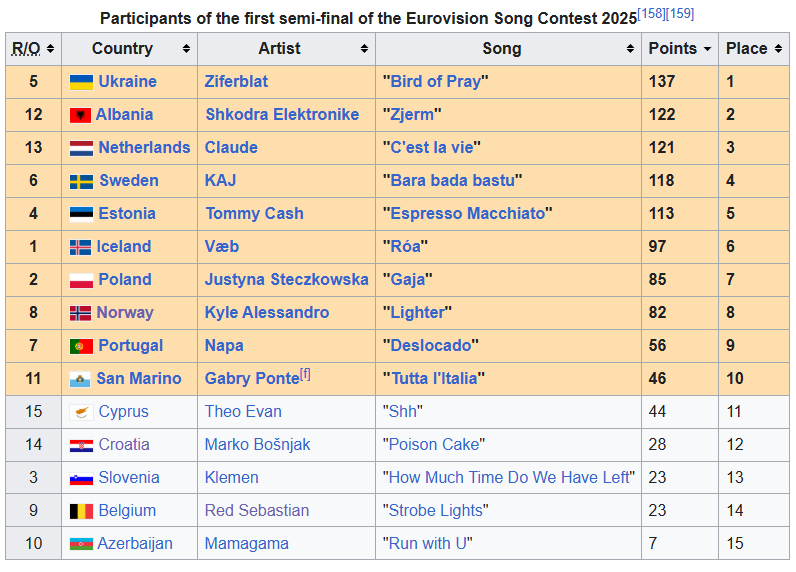The width and height of the screenshot is (796, 572).
Task: Sort table by Country column arrows
Action: (x=186, y=49)
